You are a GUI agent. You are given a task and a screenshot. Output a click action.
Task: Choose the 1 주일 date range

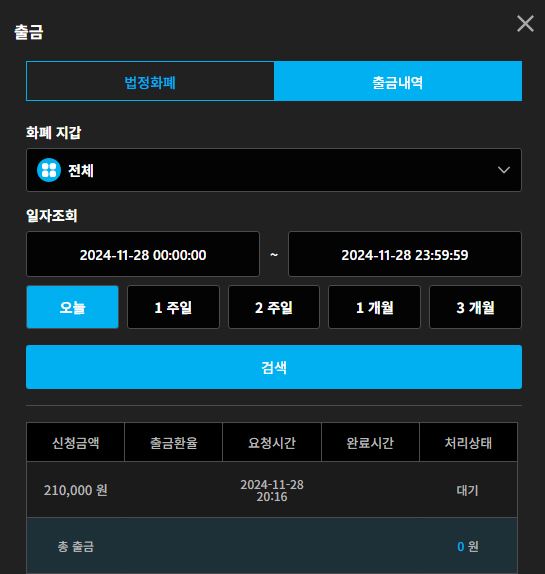(173, 307)
